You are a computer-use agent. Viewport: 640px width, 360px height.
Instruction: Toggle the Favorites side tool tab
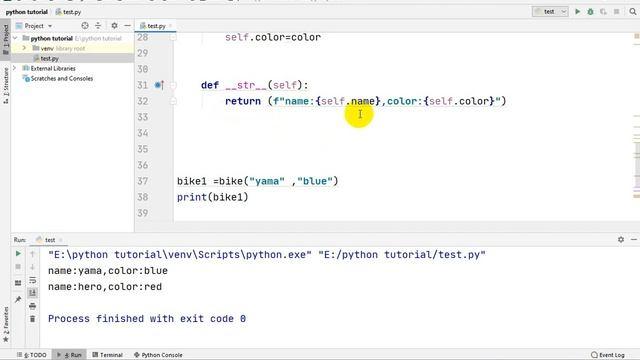coord(5,324)
